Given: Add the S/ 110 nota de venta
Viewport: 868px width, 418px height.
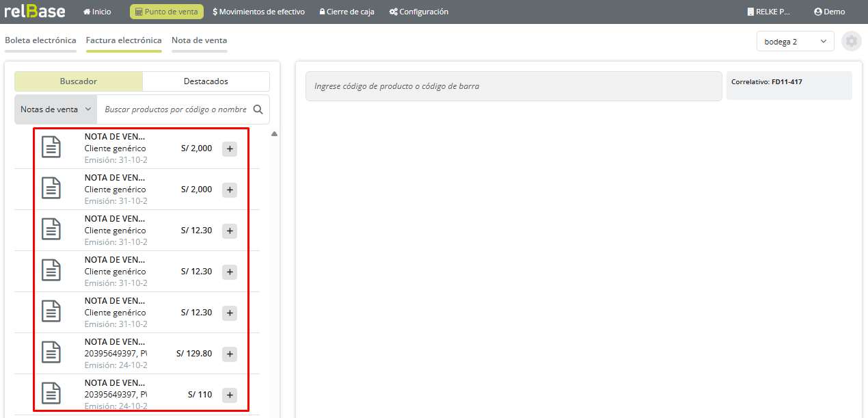Looking at the screenshot, I should pos(230,395).
